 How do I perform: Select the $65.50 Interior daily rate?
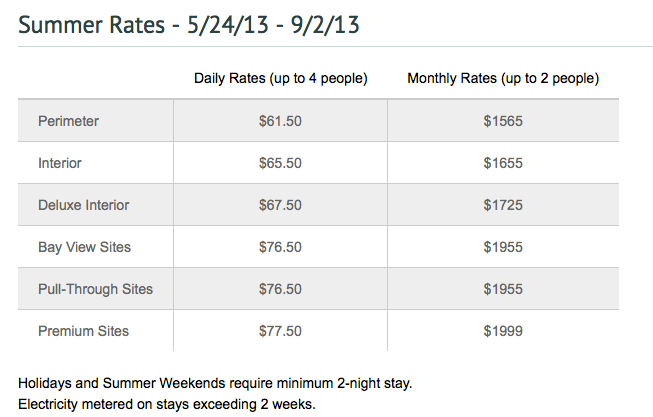280,163
